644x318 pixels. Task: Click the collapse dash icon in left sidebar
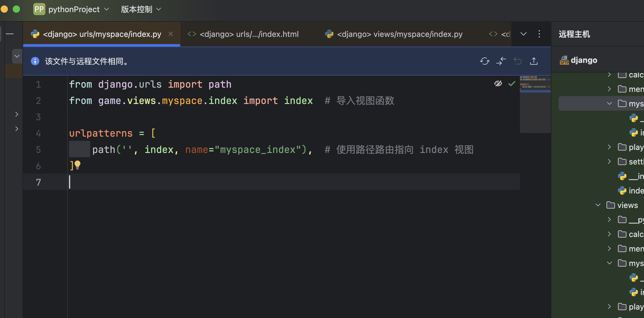coord(10,34)
